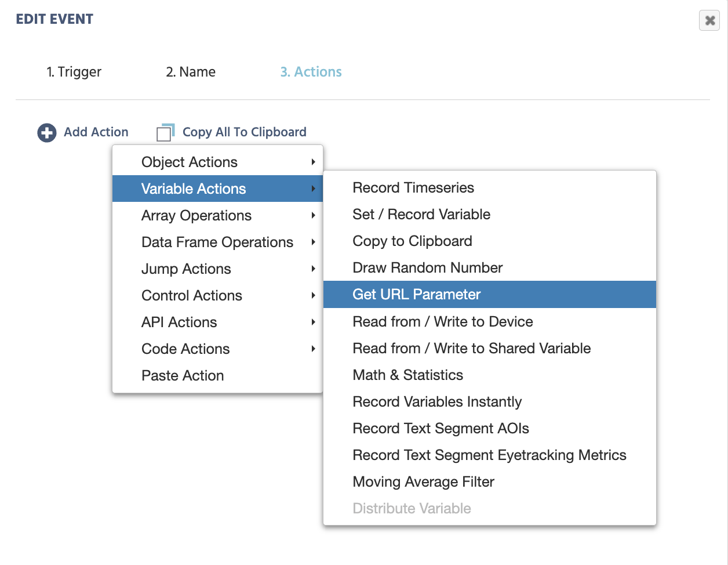Click the Add Action link
Image resolution: width=728 pixels, height=565 pixels.
pos(96,132)
